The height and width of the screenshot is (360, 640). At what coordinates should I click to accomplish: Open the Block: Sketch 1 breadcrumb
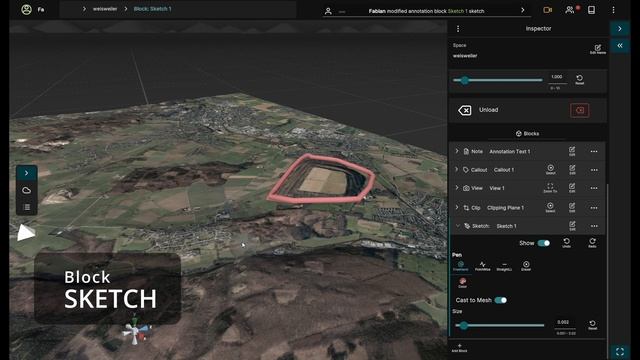tap(152, 9)
